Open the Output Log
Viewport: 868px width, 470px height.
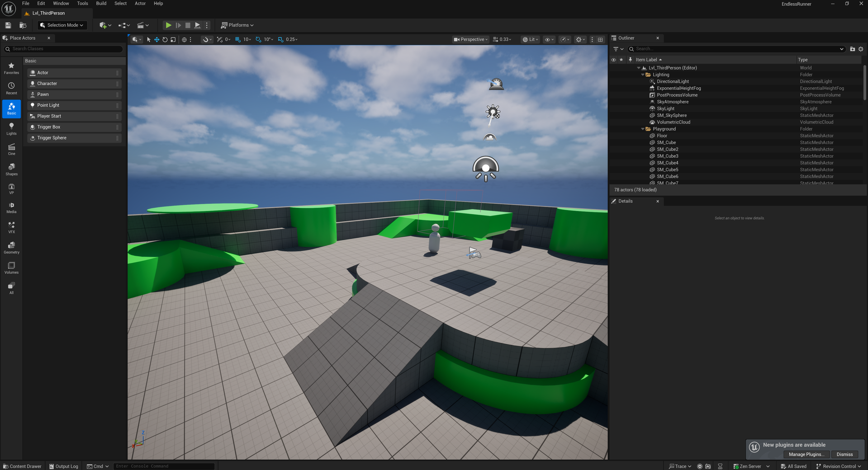[x=64, y=466]
